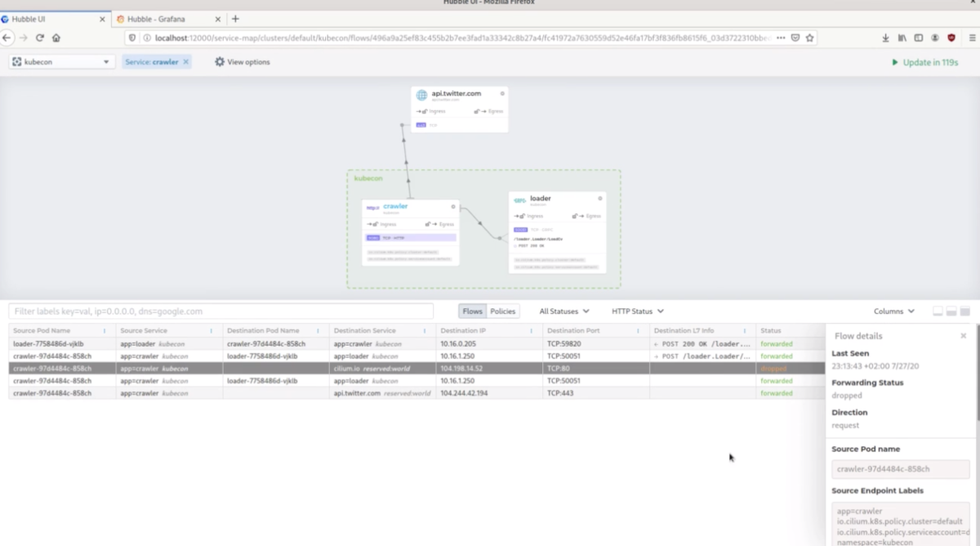
Task: Click the View options gear icon
Action: pos(219,62)
